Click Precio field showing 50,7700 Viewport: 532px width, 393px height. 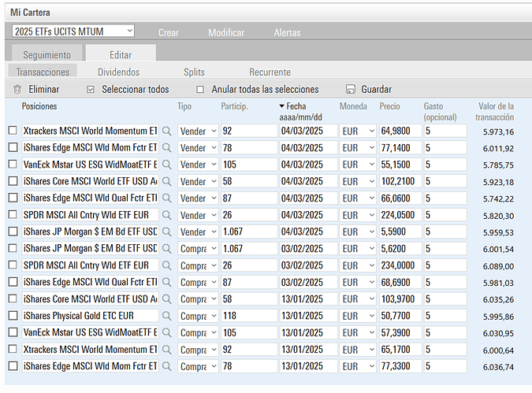point(400,316)
